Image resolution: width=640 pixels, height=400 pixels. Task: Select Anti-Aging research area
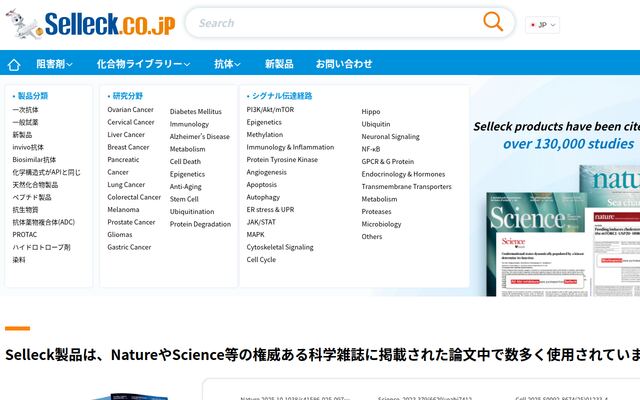click(x=186, y=187)
